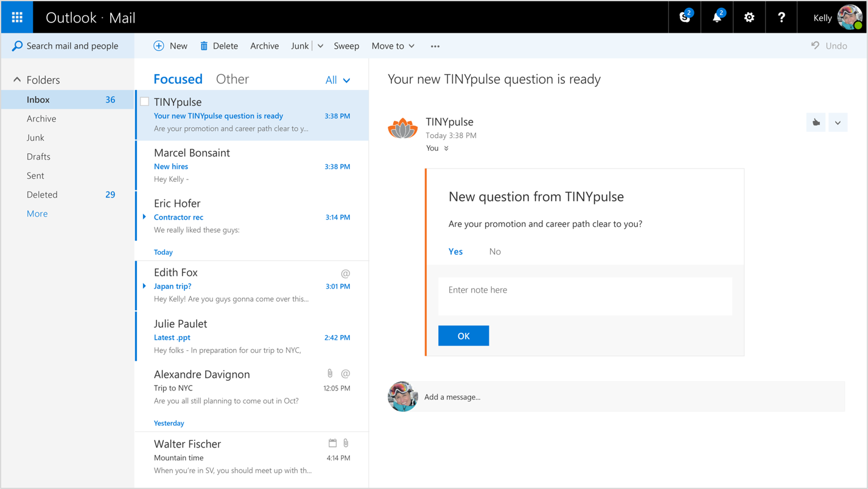
Task: Click the help question mark icon
Action: tap(782, 18)
